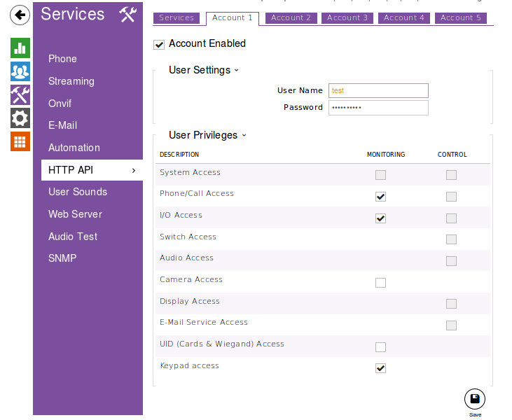Open the blue directory users icon
The height and width of the screenshot is (420, 512).
click(x=20, y=71)
